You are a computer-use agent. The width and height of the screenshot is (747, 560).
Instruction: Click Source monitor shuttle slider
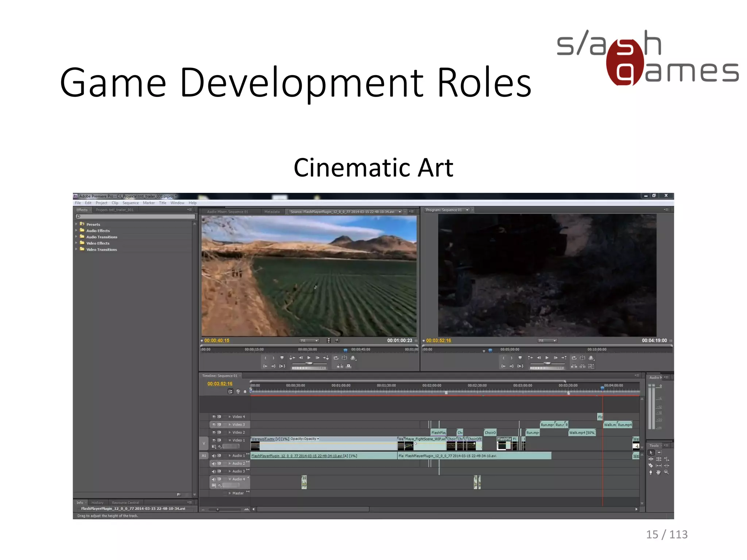[309, 363]
